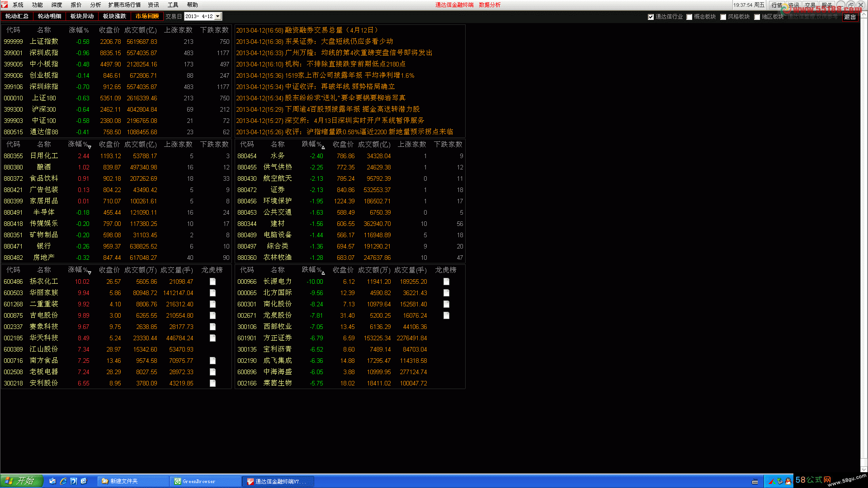The width and height of the screenshot is (868, 488).
Task: Switch to the 市场回顾 tab
Action: 147,16
